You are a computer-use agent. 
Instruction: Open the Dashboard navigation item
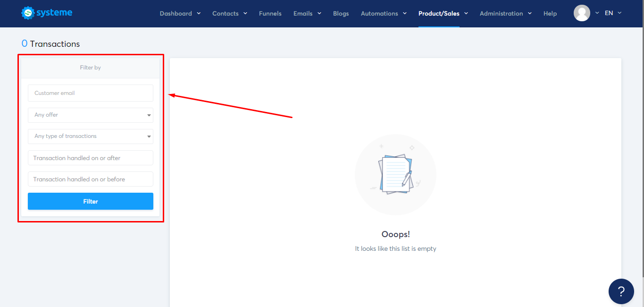click(x=176, y=13)
